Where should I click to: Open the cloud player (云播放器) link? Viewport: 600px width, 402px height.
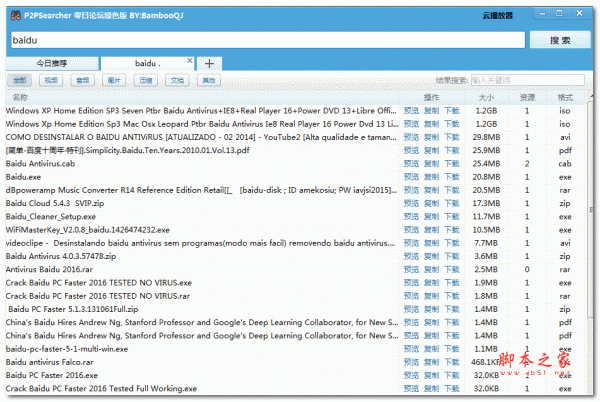pos(497,16)
